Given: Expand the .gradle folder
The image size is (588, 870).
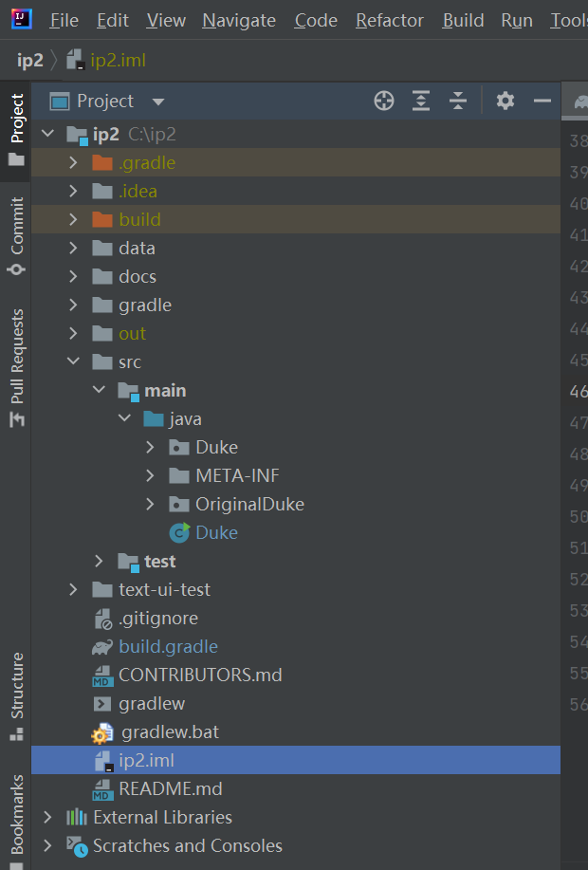Looking at the screenshot, I should (x=74, y=162).
